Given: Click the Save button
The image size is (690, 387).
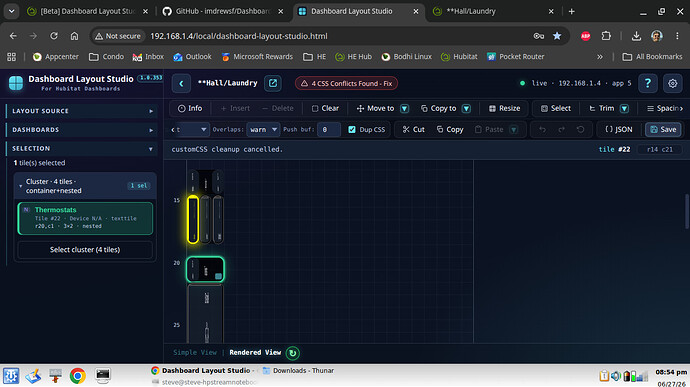Looking at the screenshot, I should (663, 129).
